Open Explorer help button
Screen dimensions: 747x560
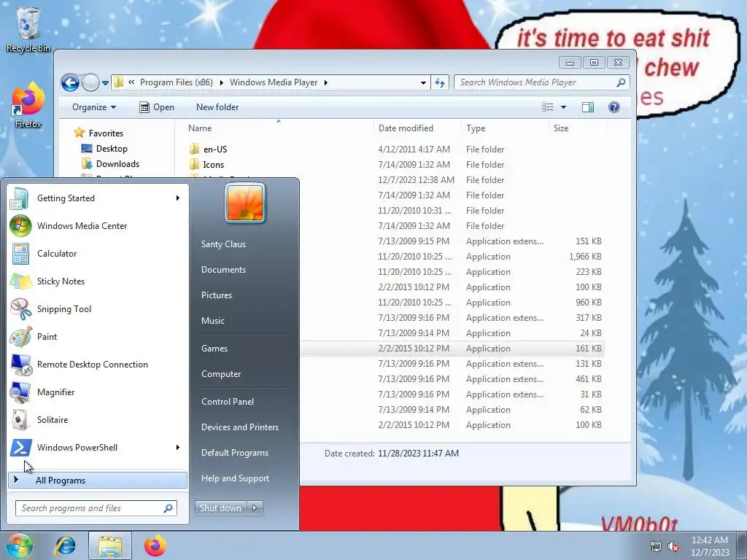pyautogui.click(x=614, y=107)
